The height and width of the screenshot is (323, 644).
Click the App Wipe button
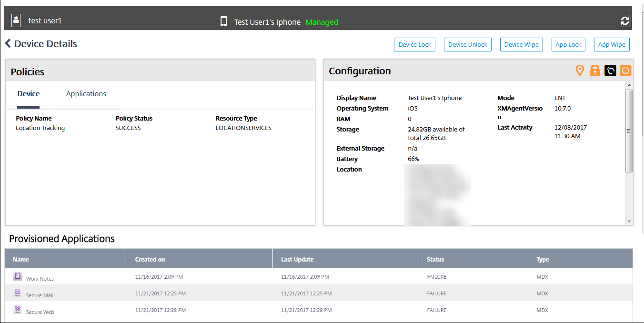coord(612,44)
